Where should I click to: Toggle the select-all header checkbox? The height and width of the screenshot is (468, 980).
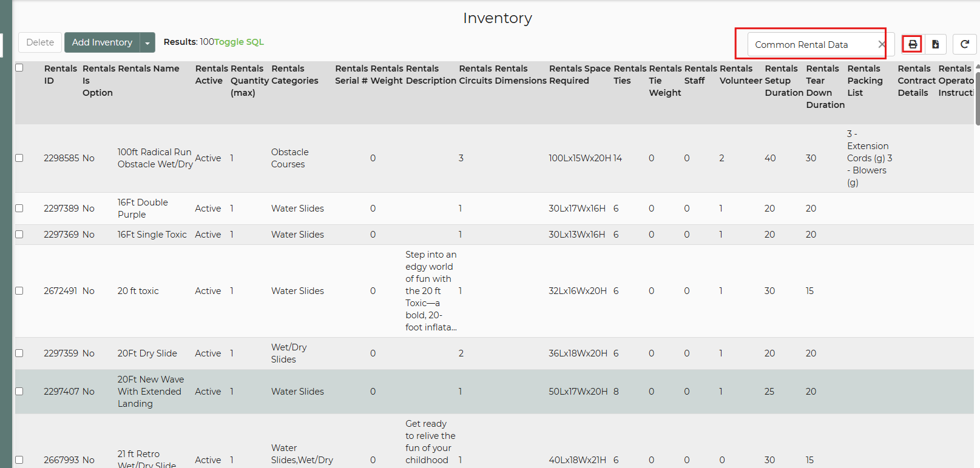coord(19,68)
